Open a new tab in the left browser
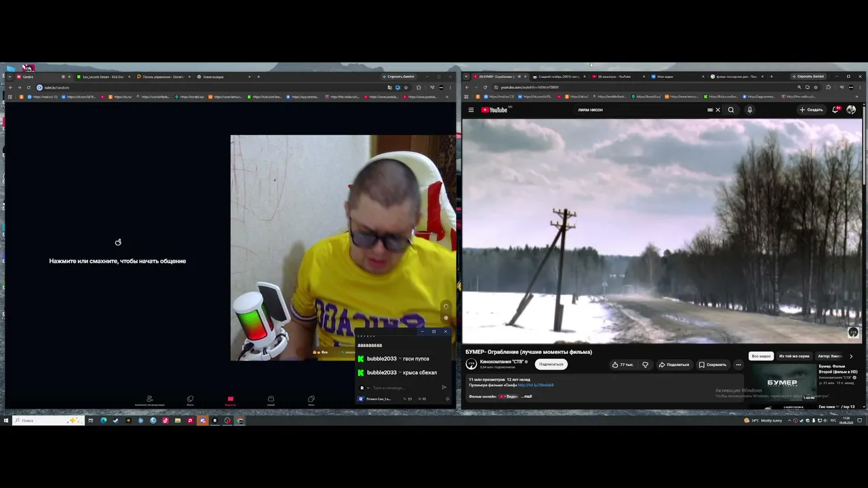 [x=258, y=77]
